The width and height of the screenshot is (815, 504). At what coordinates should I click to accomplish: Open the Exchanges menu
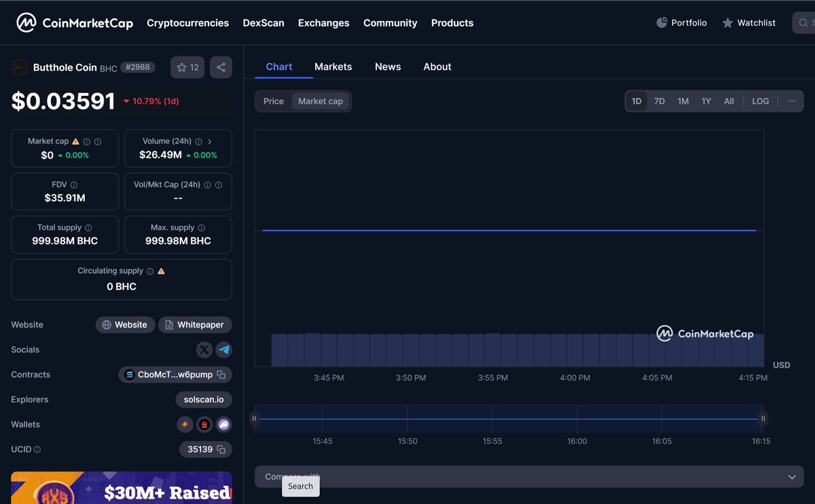[x=324, y=23]
